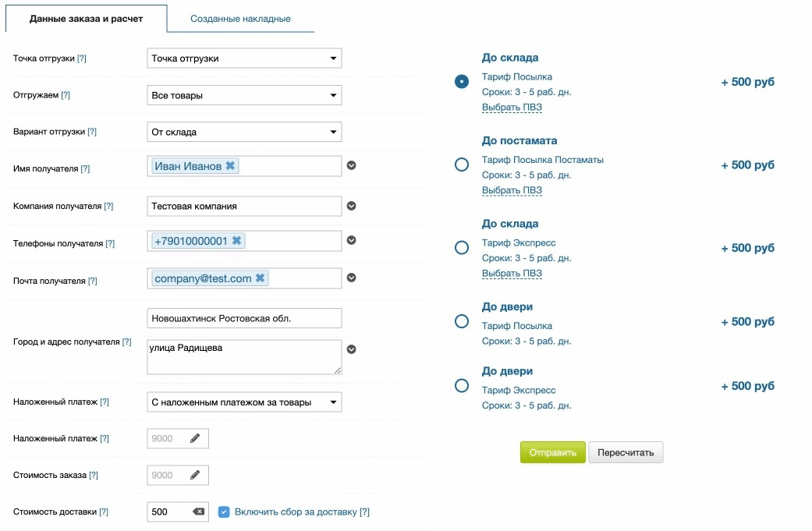The image size is (812, 531).
Task: Expand arrow next to Имя получателя field
Action: point(351,165)
